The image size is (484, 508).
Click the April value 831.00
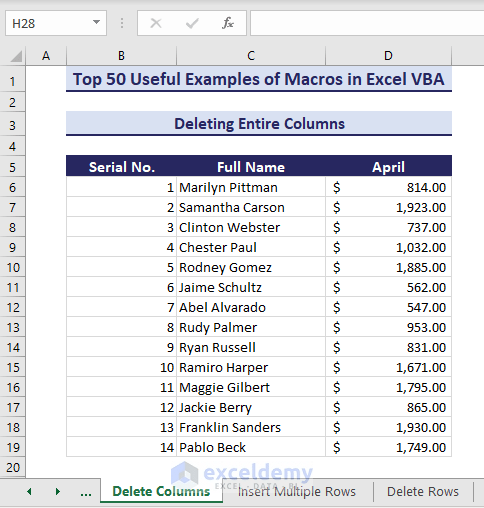[388, 347]
